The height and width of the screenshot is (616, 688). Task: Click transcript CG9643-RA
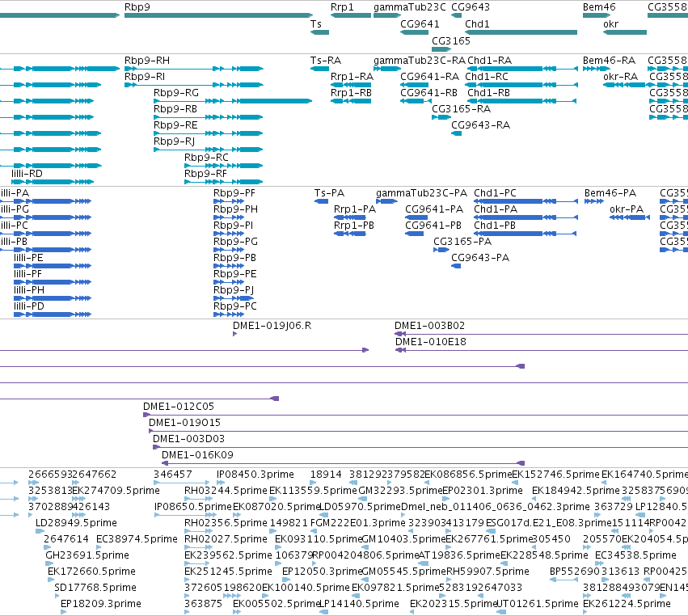(480, 125)
